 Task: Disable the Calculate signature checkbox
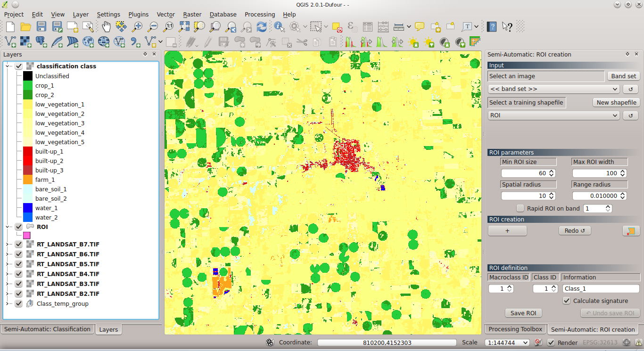[x=566, y=301]
